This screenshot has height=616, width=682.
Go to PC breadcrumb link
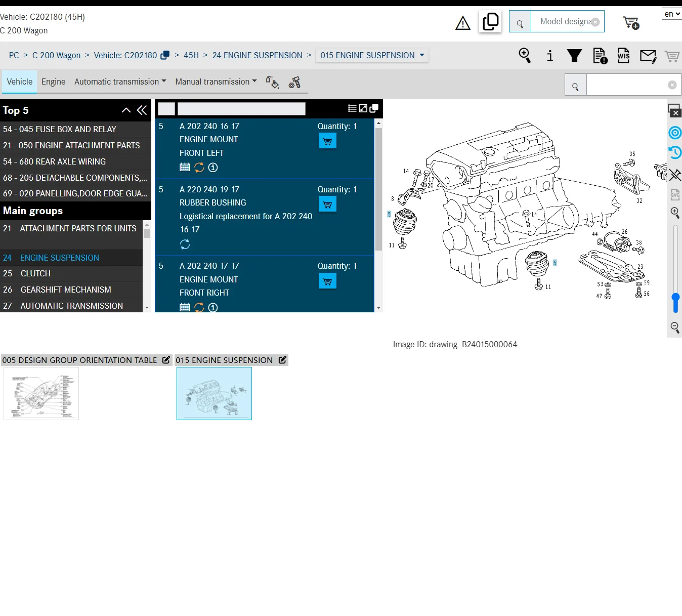[x=14, y=55]
